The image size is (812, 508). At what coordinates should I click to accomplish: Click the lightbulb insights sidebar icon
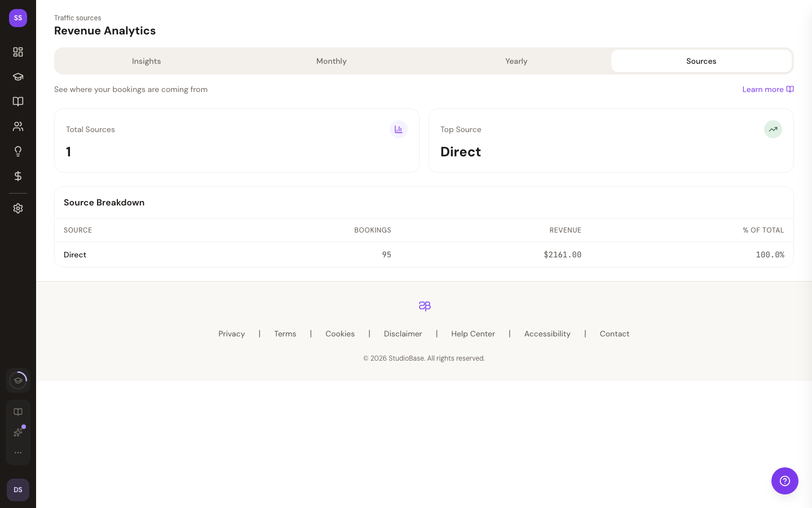[18, 151]
